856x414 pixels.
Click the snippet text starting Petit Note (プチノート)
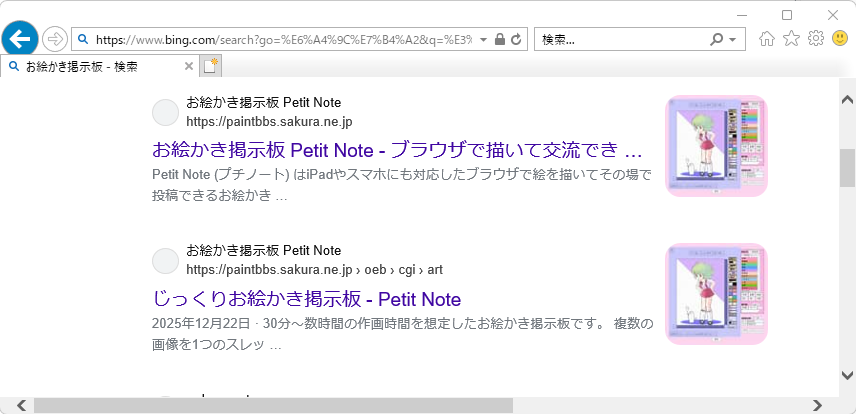[402, 185]
